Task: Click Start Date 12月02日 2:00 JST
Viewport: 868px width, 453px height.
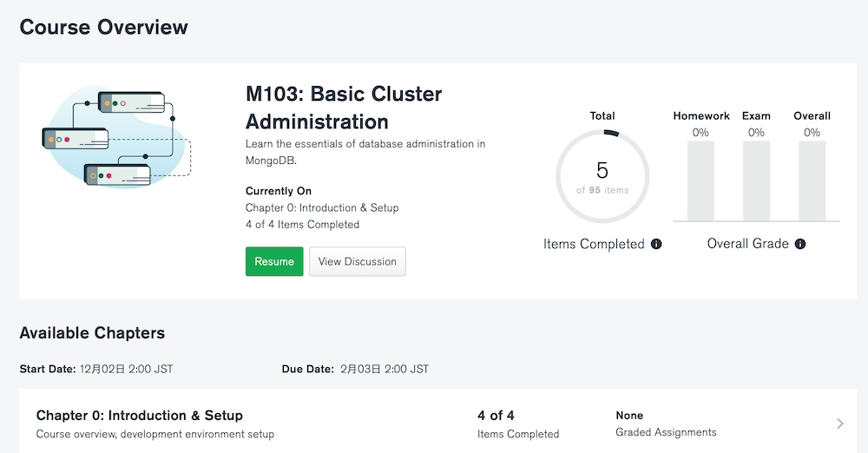Action: coord(96,369)
